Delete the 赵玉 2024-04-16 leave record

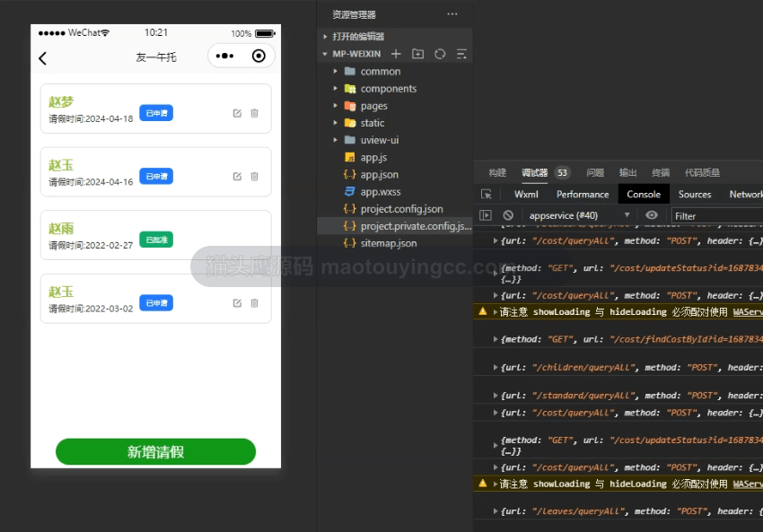point(254,177)
